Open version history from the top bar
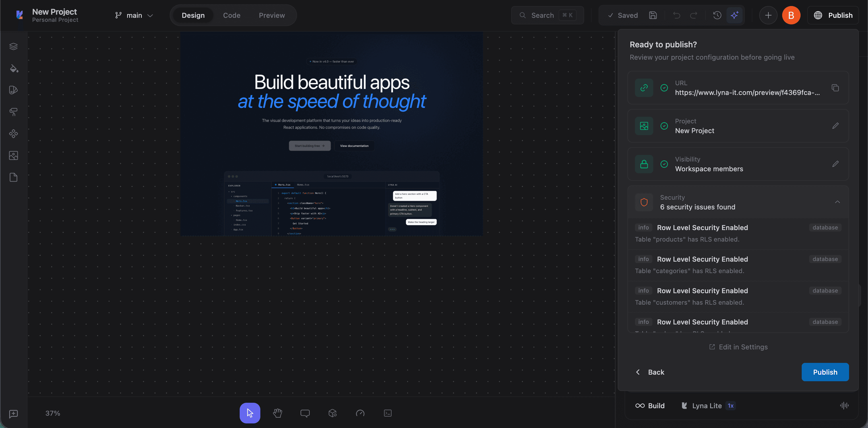 point(717,15)
